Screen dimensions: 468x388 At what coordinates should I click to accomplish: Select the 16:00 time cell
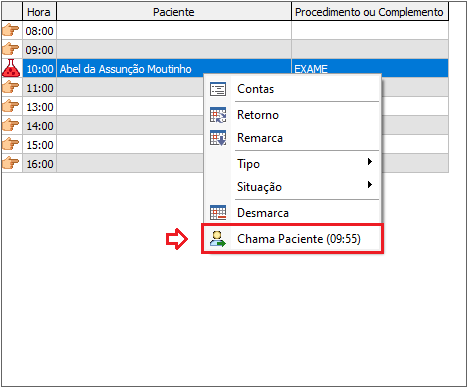(39, 164)
